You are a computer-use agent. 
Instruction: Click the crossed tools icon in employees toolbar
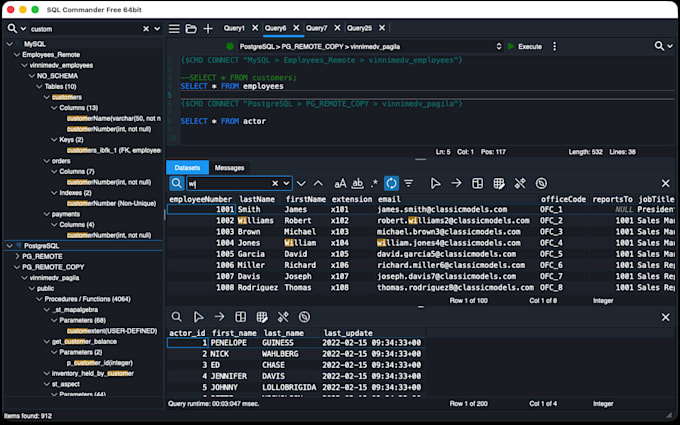coord(520,183)
